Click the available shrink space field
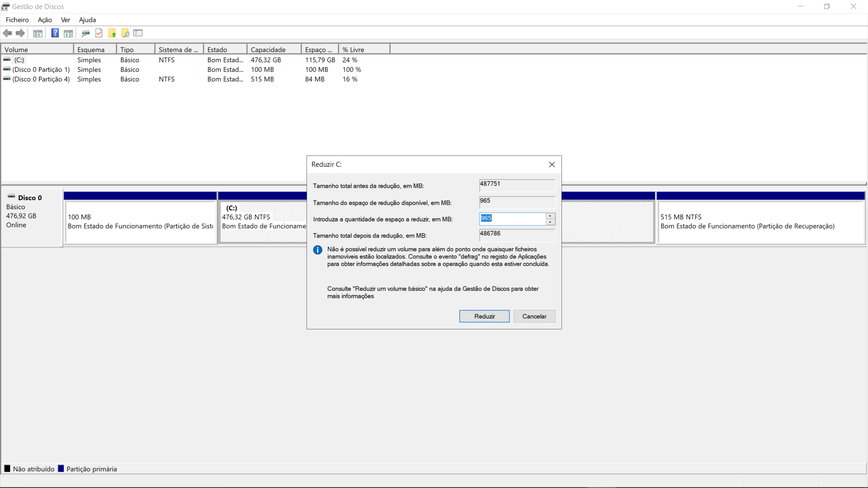This screenshot has width=868, height=488. point(517,202)
